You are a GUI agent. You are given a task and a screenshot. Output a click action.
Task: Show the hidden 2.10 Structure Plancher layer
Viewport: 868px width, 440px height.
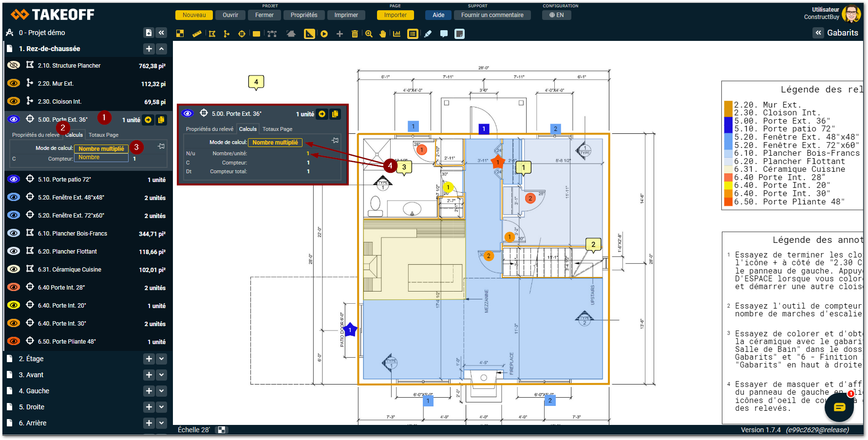(14, 65)
